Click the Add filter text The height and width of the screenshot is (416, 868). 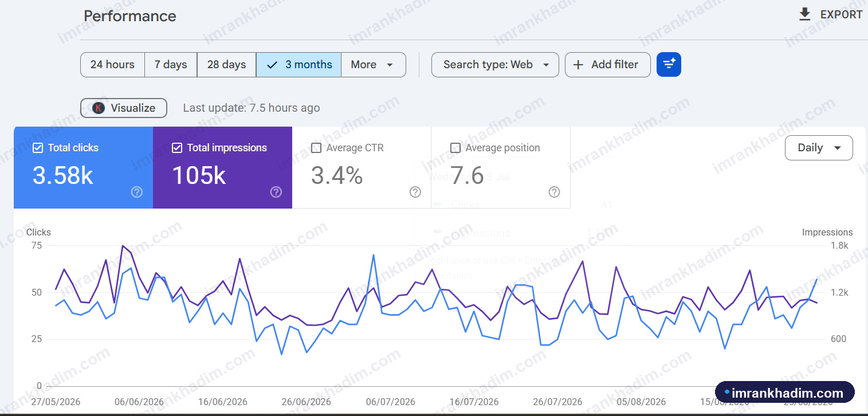(x=615, y=65)
